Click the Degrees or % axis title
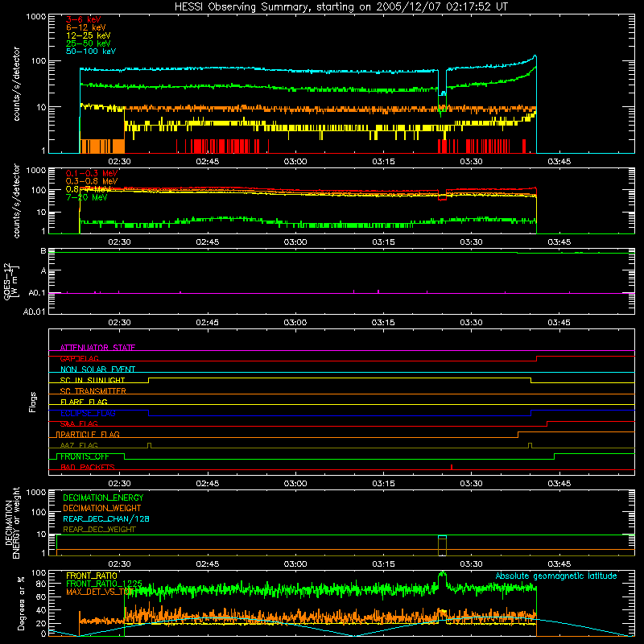 click(x=21, y=603)
